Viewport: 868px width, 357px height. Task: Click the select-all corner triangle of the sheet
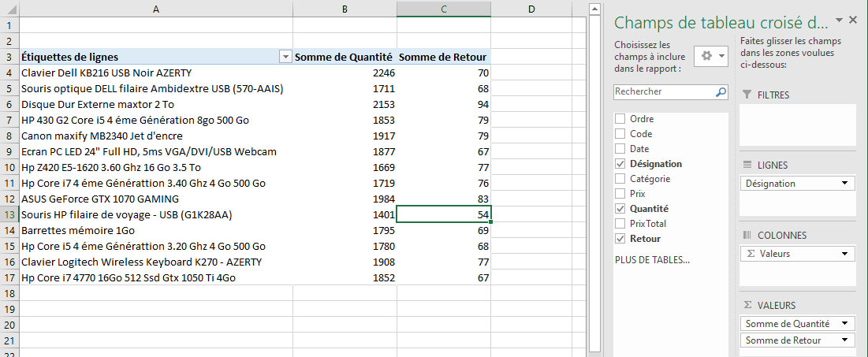(x=10, y=9)
